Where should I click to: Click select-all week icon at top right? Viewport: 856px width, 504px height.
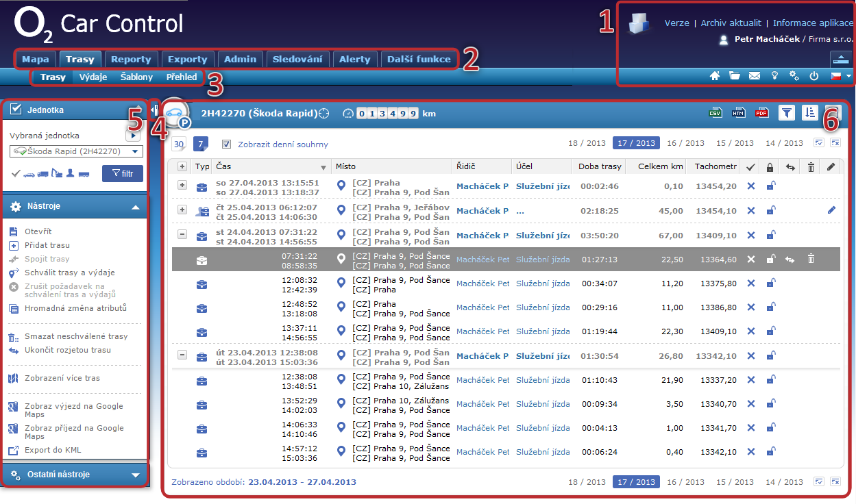819,143
